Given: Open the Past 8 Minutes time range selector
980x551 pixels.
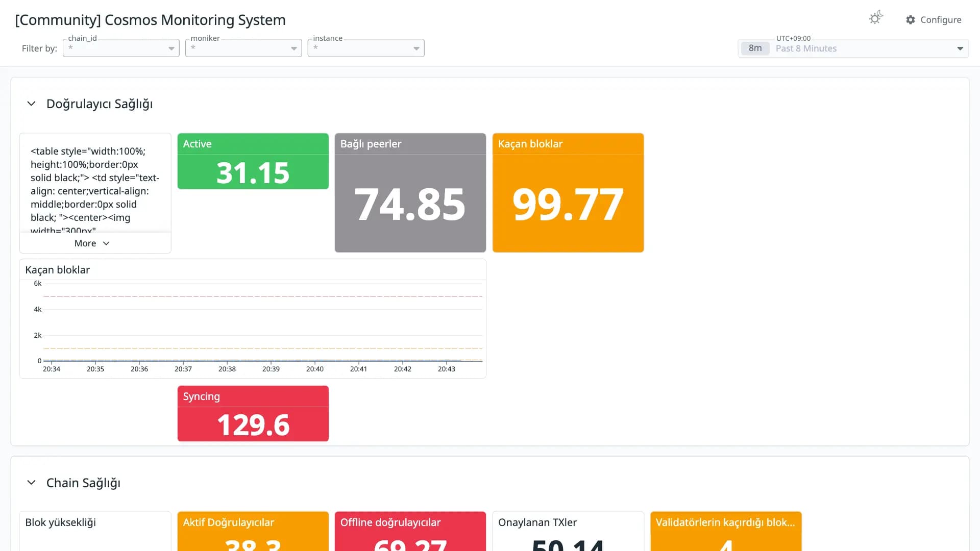Looking at the screenshot, I should coord(853,48).
